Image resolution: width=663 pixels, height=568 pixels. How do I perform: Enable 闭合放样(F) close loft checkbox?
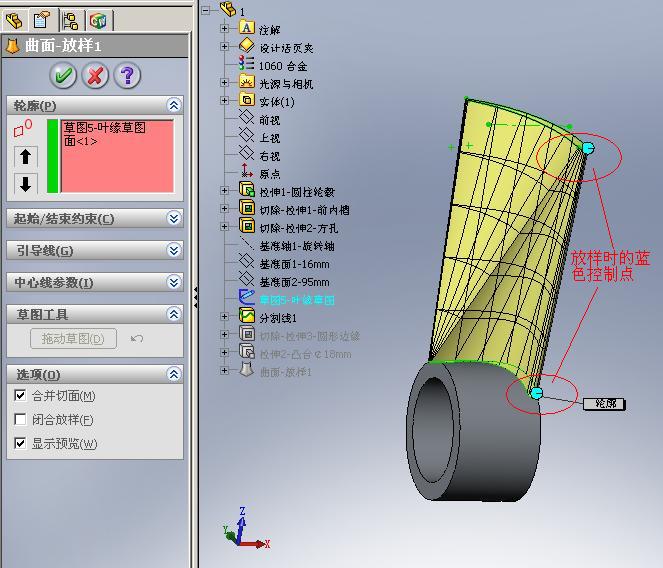[20, 419]
